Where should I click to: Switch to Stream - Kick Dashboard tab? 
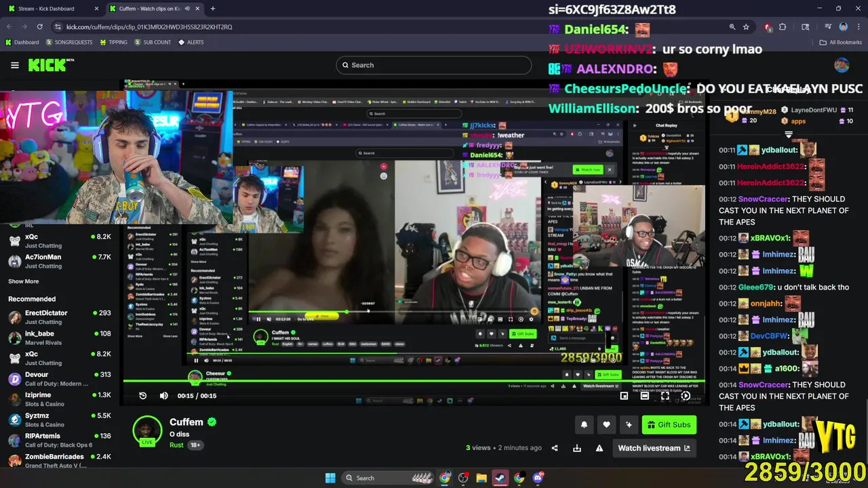click(53, 9)
